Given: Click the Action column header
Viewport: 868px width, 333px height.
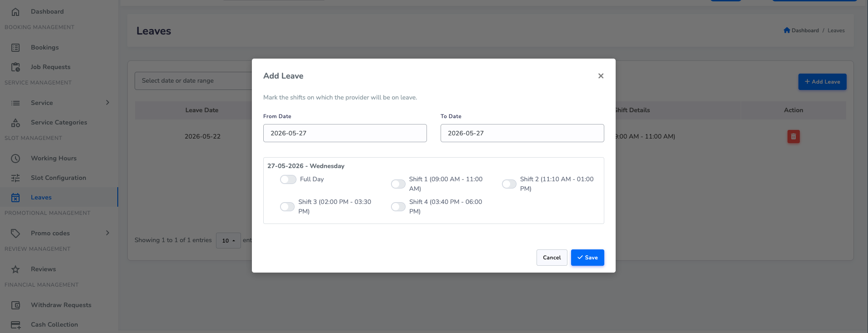Looking at the screenshot, I should 793,110.
